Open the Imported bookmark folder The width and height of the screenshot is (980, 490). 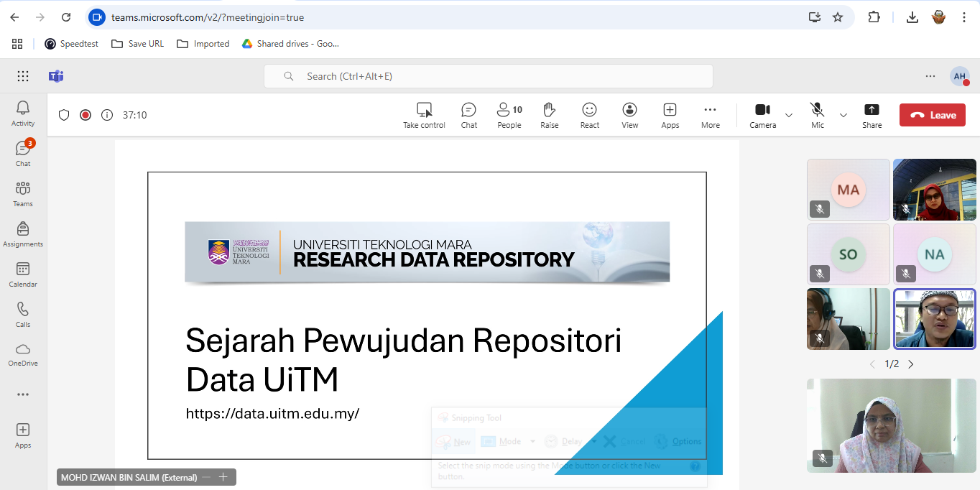click(x=203, y=44)
